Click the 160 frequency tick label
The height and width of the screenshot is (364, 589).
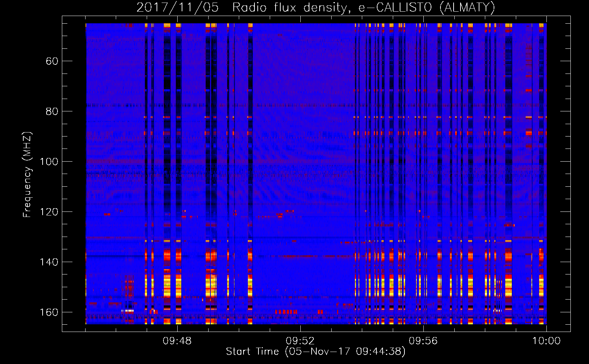point(49,312)
